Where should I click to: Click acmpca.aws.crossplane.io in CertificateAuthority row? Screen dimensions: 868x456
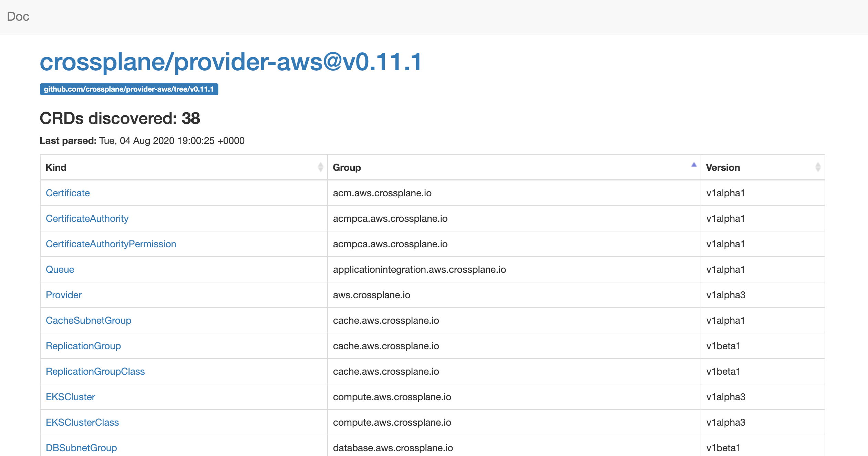pyautogui.click(x=390, y=218)
